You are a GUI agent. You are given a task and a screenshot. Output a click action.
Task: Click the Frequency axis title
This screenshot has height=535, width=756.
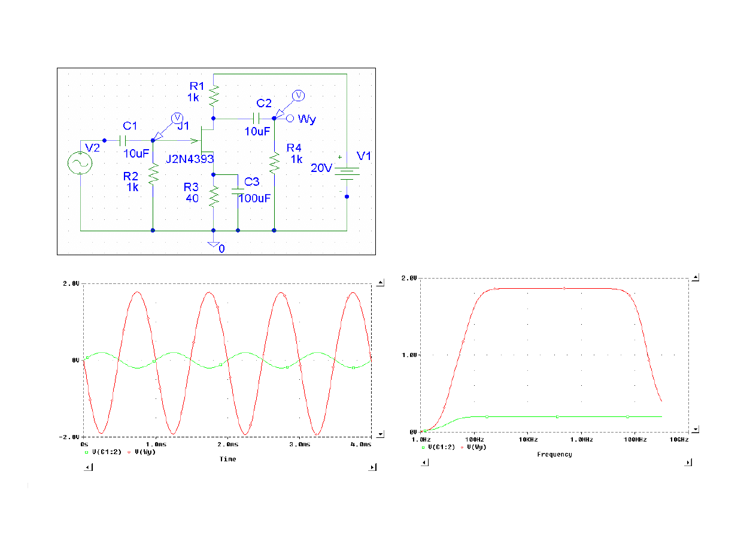tap(554, 454)
